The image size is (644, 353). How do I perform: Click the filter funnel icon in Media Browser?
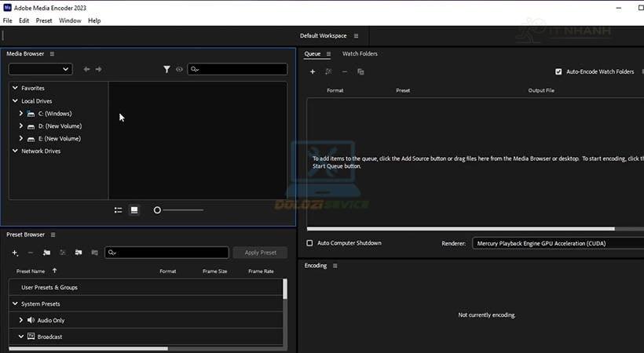pos(166,69)
